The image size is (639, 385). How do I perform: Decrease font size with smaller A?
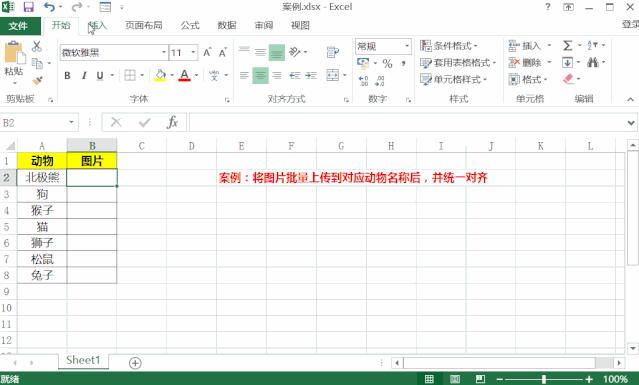[x=223, y=53]
